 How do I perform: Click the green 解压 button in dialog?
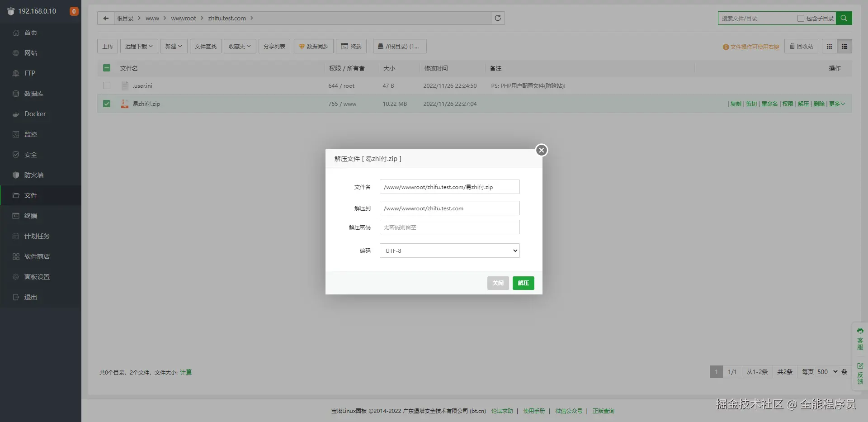tap(523, 283)
